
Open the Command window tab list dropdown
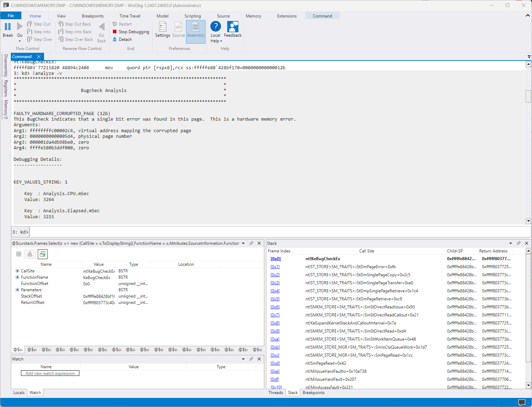tap(529, 57)
